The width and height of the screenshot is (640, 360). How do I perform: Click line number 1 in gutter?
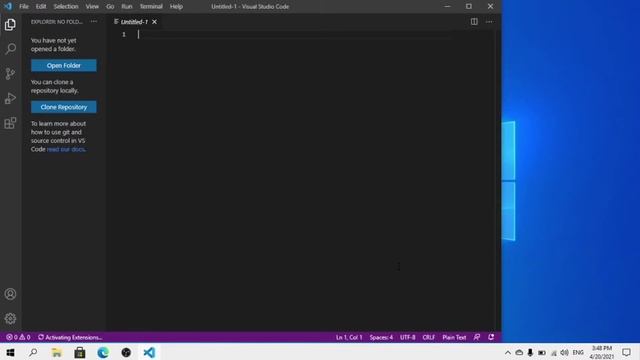pyautogui.click(x=124, y=34)
